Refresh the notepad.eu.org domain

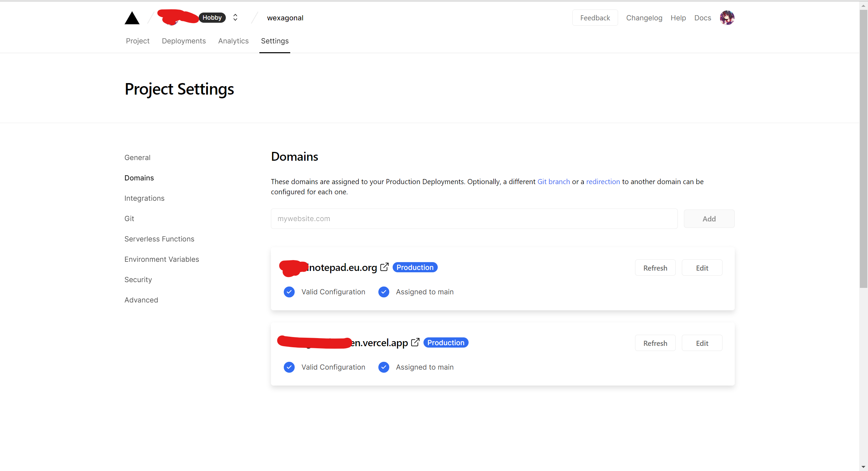(x=655, y=268)
